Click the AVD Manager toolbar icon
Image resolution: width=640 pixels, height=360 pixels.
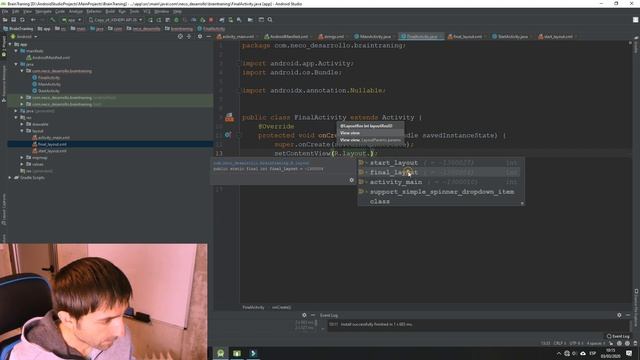[231, 20]
